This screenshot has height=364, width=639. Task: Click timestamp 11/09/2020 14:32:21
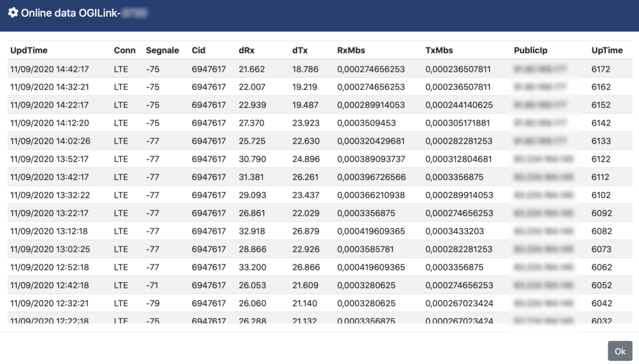[x=49, y=87]
